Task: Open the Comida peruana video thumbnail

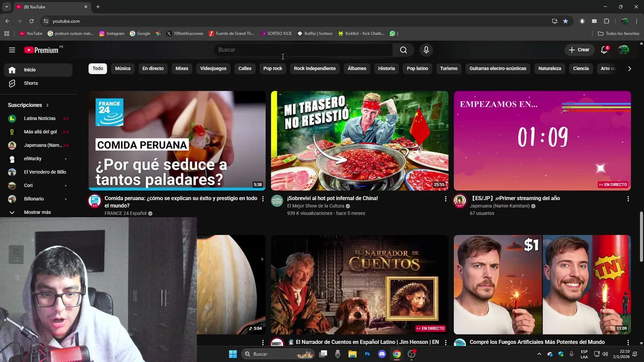Action: point(177,141)
